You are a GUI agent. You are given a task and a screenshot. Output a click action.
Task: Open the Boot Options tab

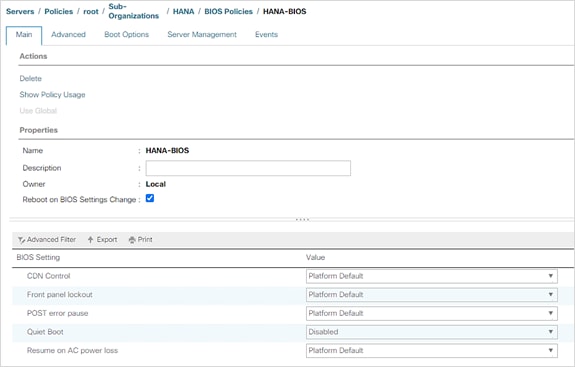click(127, 34)
